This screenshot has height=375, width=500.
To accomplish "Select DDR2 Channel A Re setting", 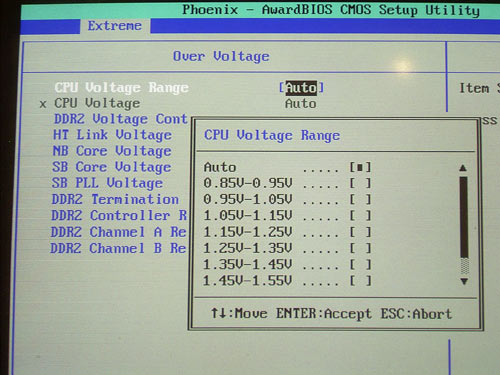I will coord(118,232).
